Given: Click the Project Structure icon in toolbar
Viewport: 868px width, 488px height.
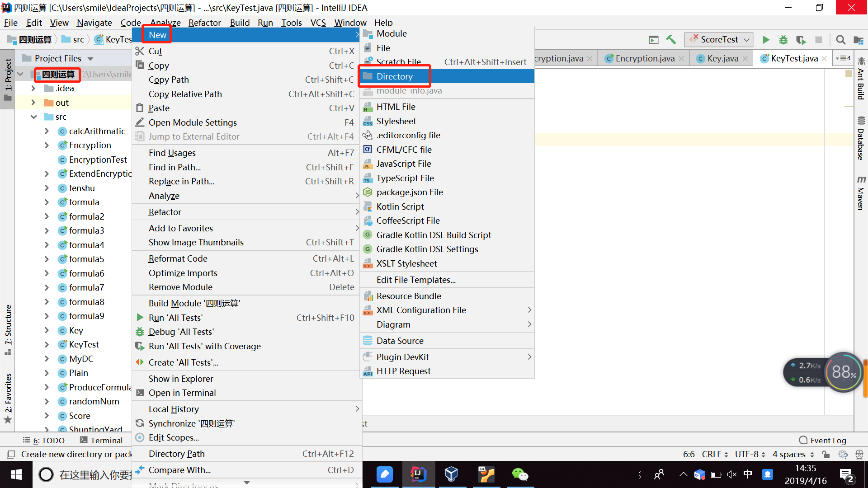Looking at the screenshot, I should coord(858,40).
